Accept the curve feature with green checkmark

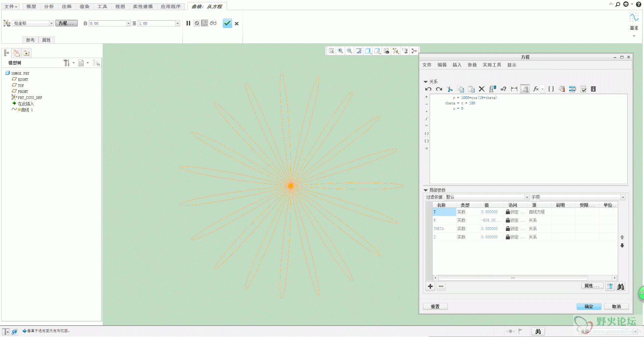(227, 23)
